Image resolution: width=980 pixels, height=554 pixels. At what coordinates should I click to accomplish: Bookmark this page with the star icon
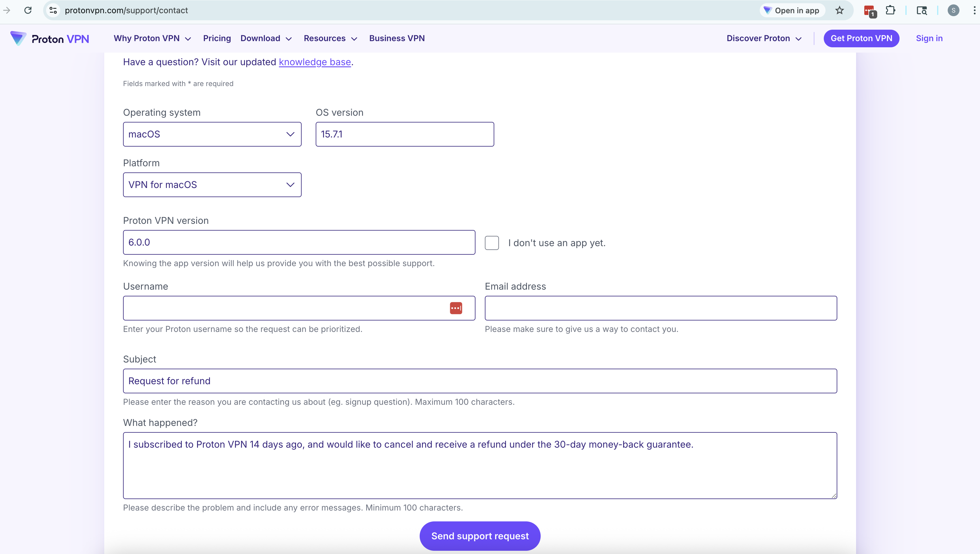pyautogui.click(x=839, y=10)
